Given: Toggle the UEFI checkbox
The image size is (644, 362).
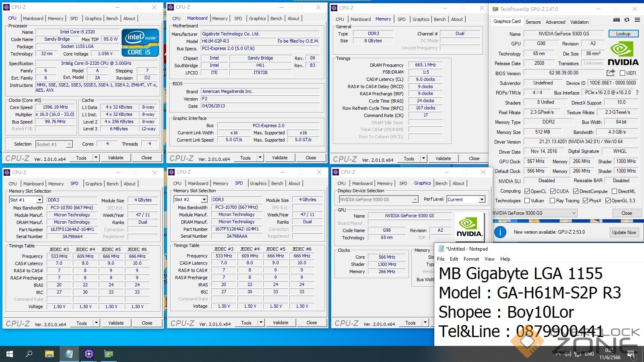Looking at the screenshot, I should tap(622, 73).
